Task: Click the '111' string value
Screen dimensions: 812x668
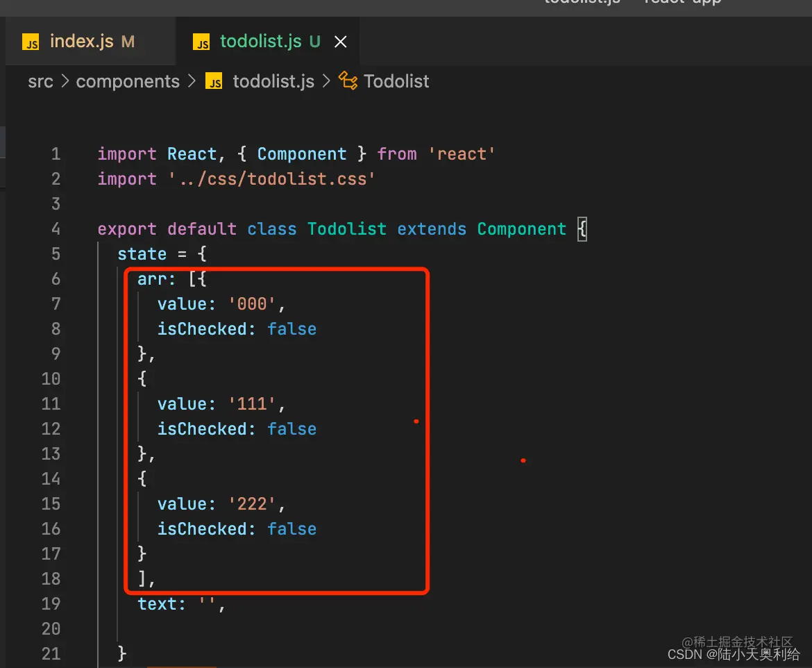Action: 252,403
